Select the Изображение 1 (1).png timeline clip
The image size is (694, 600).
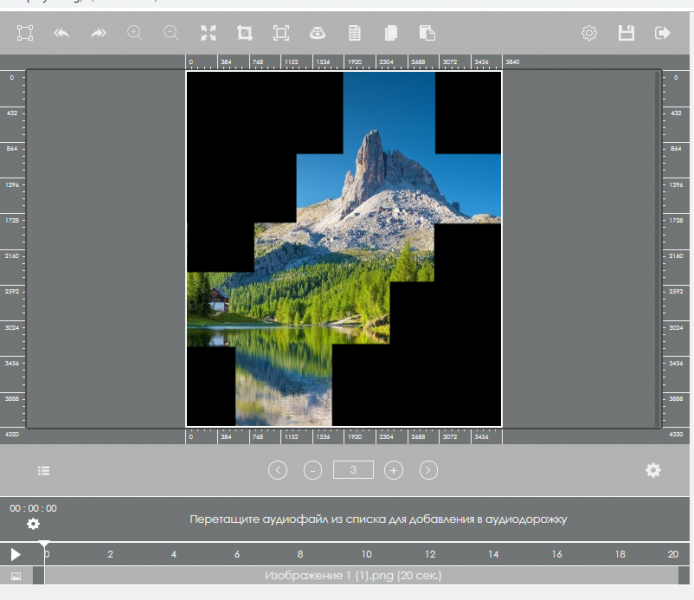353,576
